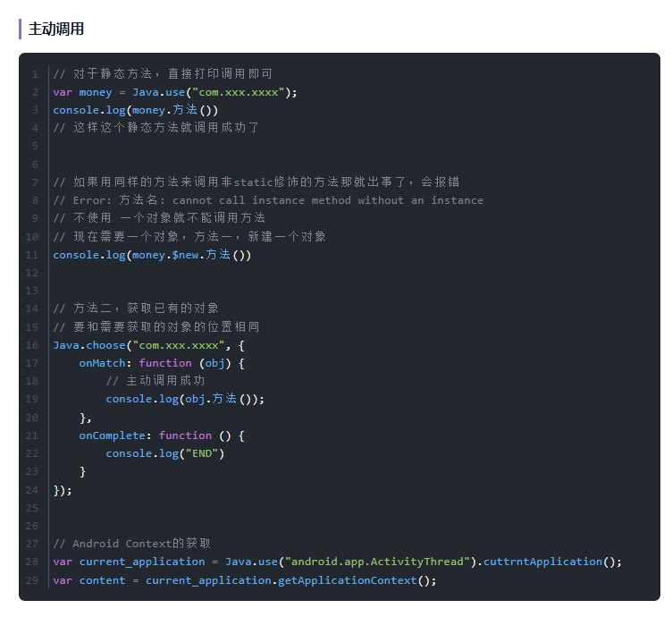Click the "com.xxx.xxxx" string on line 2
This screenshot has height=617, width=672.
click(238, 92)
